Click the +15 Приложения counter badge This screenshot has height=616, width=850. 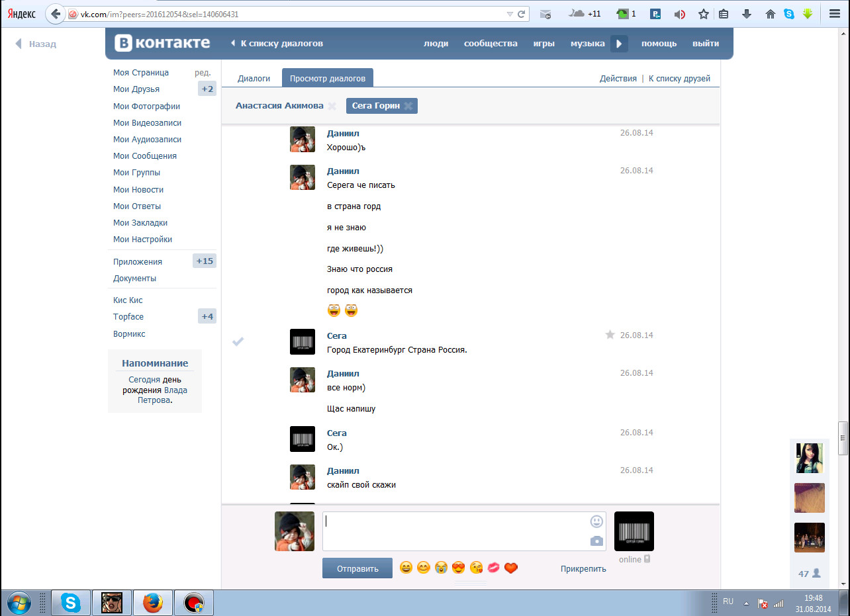(x=205, y=261)
